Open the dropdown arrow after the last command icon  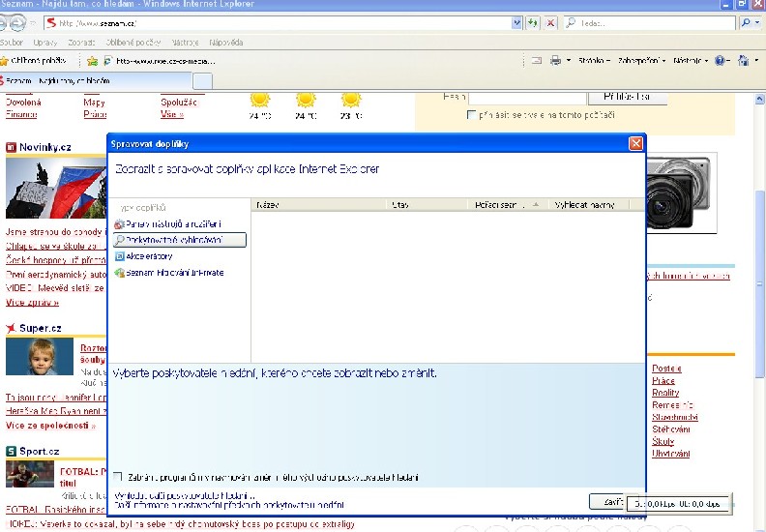click(756, 61)
